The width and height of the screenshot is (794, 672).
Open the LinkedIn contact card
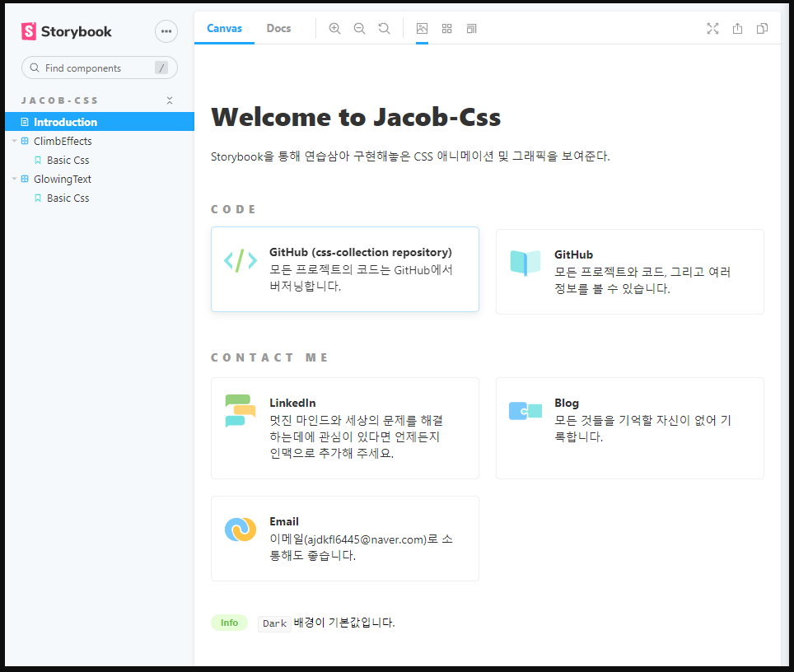click(345, 428)
